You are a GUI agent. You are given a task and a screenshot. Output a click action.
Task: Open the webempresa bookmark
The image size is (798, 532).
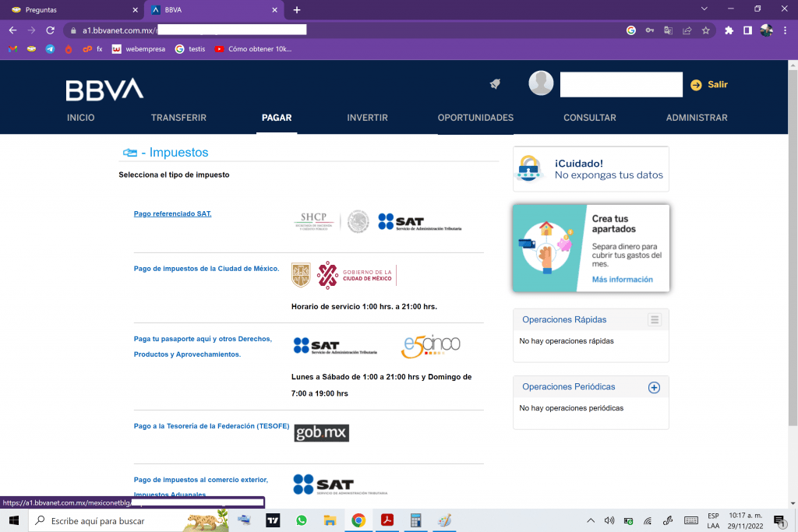tap(139, 49)
